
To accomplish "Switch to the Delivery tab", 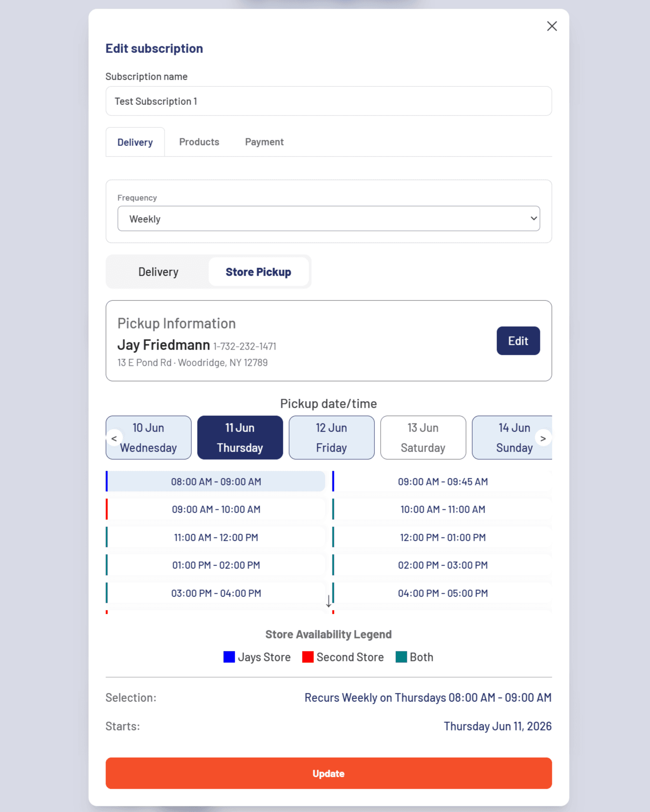I will [x=135, y=142].
